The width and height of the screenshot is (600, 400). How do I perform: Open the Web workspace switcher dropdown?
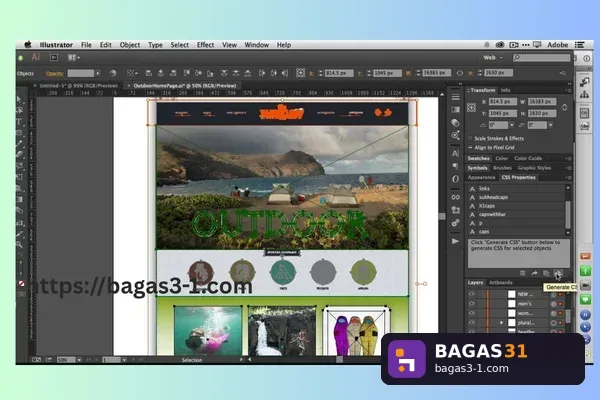(x=492, y=57)
